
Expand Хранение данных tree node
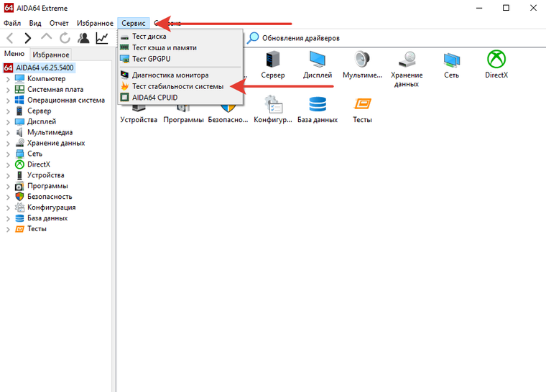(8, 144)
